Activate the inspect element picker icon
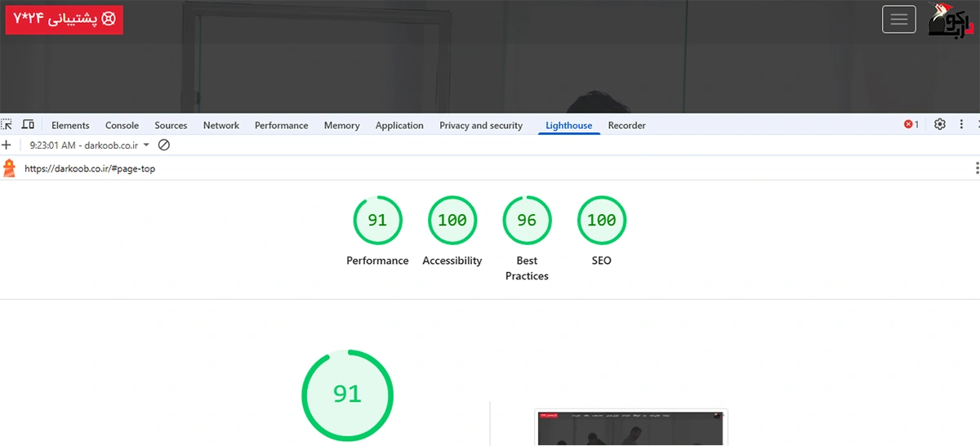Image resolution: width=980 pixels, height=446 pixels. click(x=7, y=125)
